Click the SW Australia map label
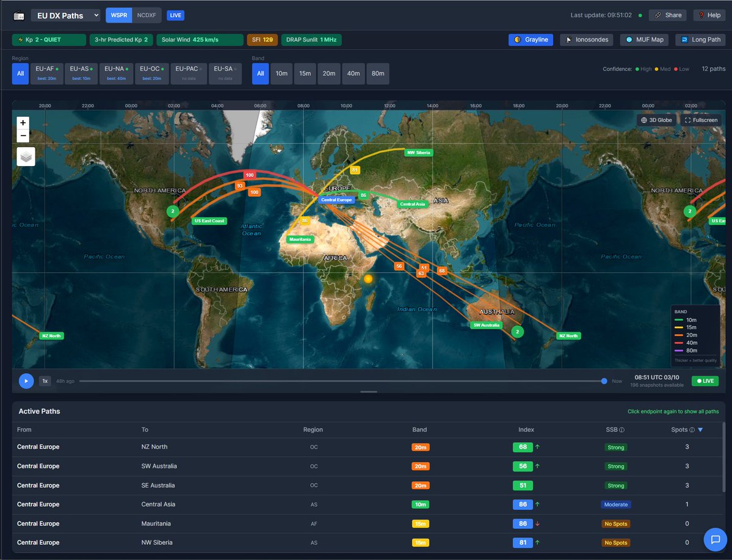The width and height of the screenshot is (732, 560). tap(487, 325)
